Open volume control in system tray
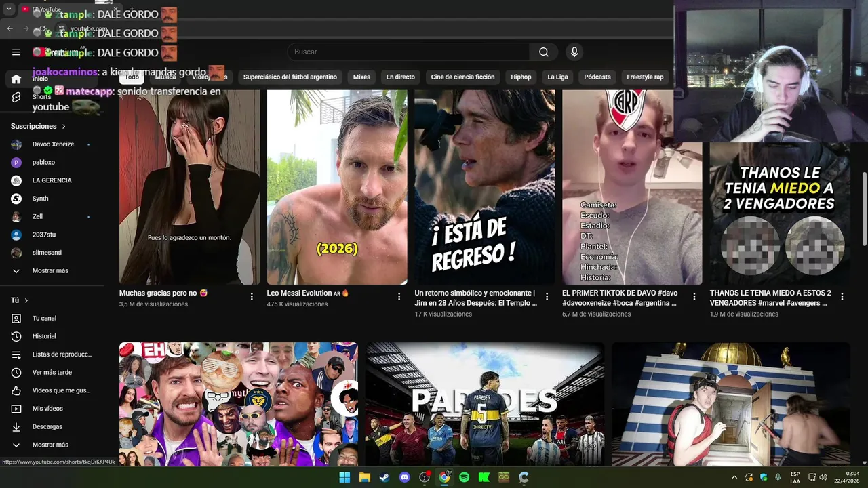The image size is (868, 488). pyautogui.click(x=823, y=477)
